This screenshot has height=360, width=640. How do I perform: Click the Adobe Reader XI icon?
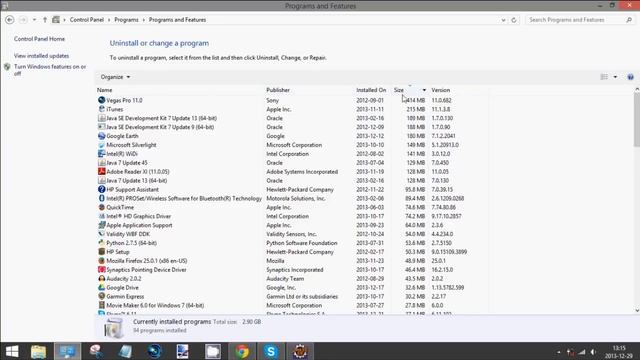102,171
